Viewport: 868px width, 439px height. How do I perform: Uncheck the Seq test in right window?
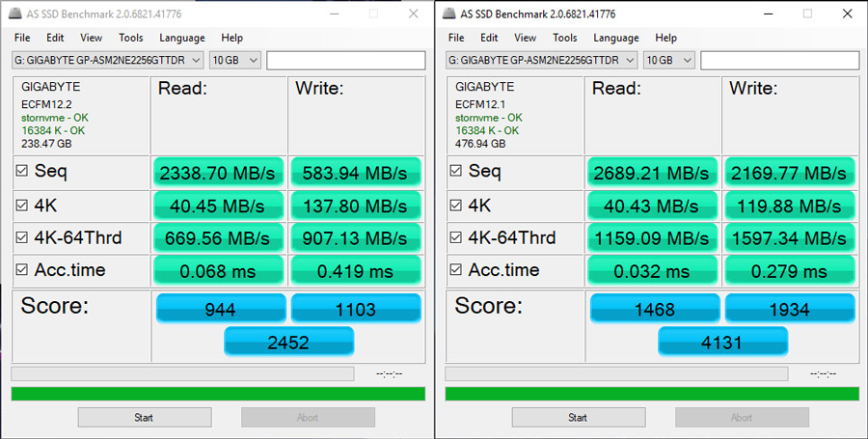click(455, 171)
